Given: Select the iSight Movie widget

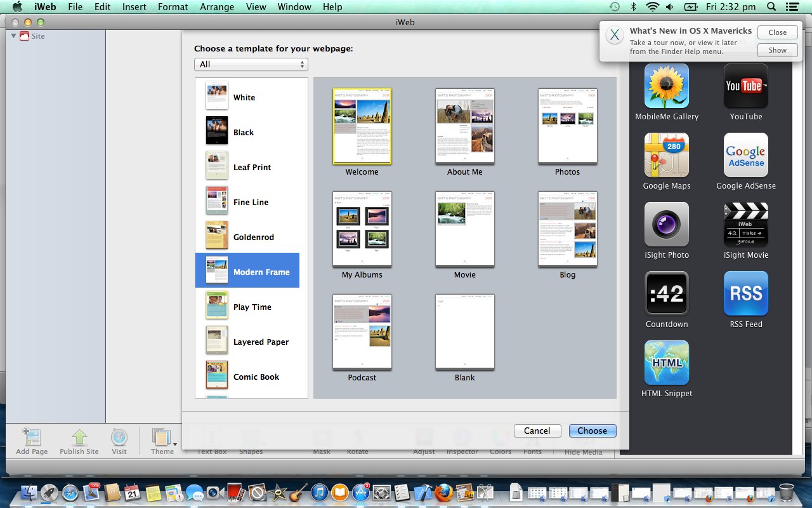Looking at the screenshot, I should coord(746,224).
